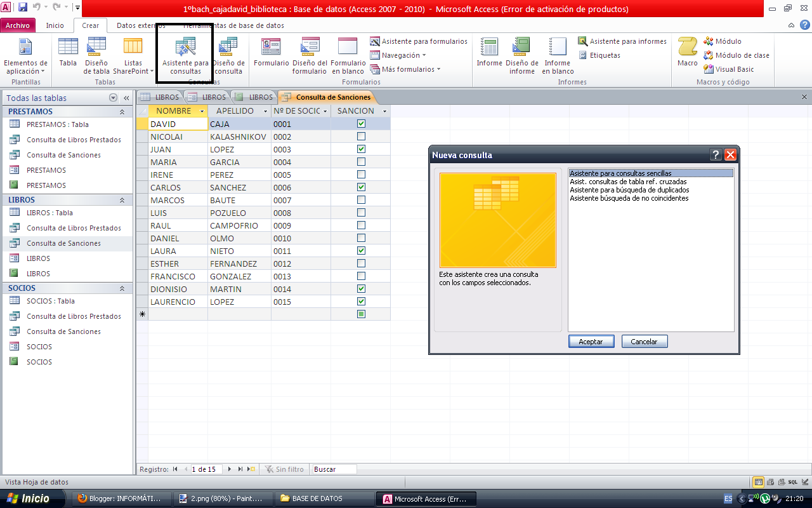Launch Asistente para consultas

point(185,56)
